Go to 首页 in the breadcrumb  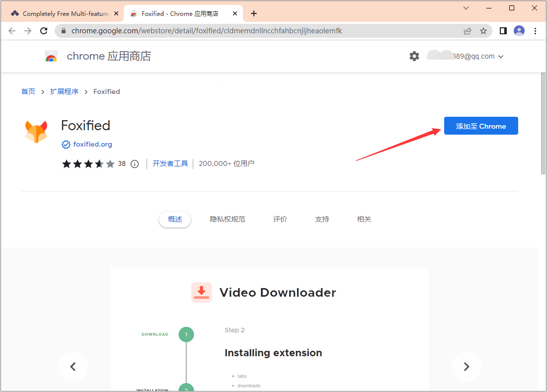click(x=28, y=91)
